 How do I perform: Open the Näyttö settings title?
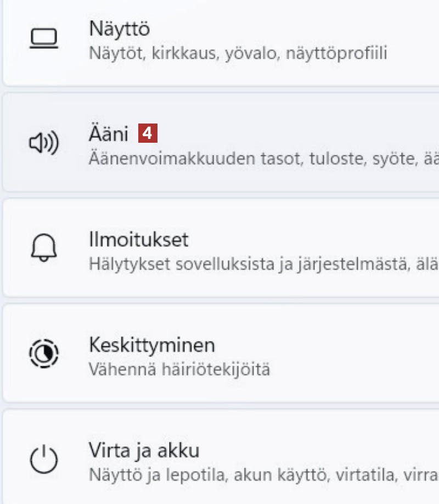(119, 29)
